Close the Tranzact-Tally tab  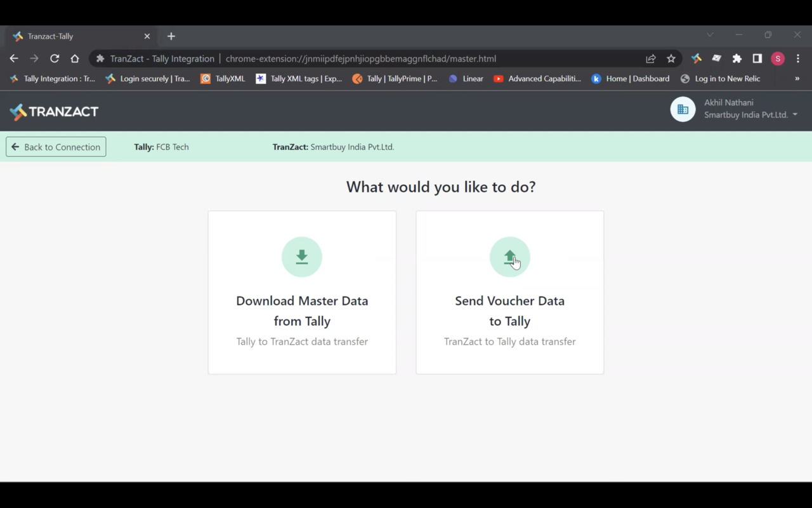point(147,36)
